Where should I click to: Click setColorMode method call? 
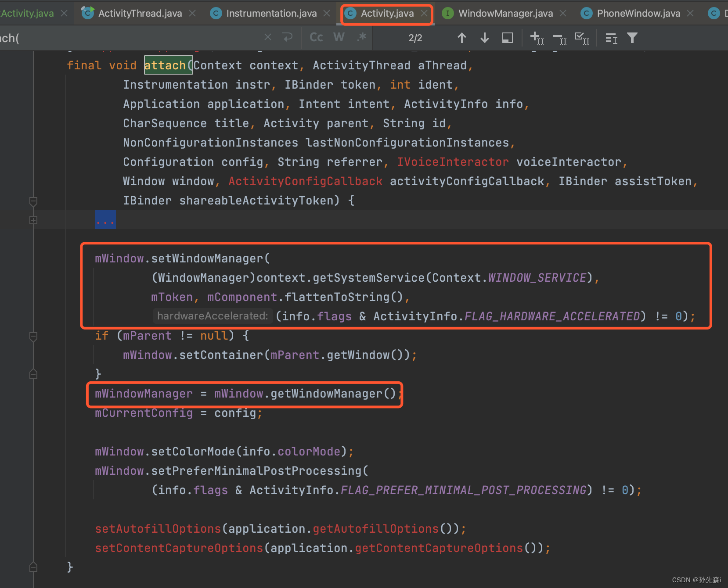tap(193, 452)
